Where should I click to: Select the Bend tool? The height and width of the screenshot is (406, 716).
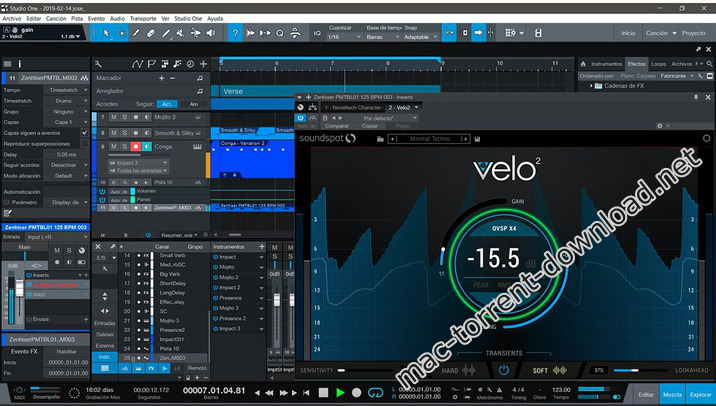click(x=195, y=33)
